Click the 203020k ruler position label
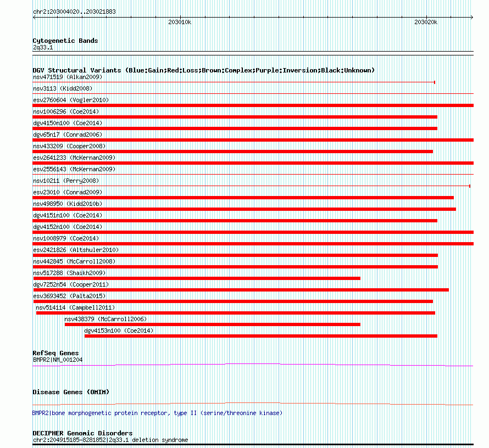Screen dimensions: 489x448 pos(426,22)
